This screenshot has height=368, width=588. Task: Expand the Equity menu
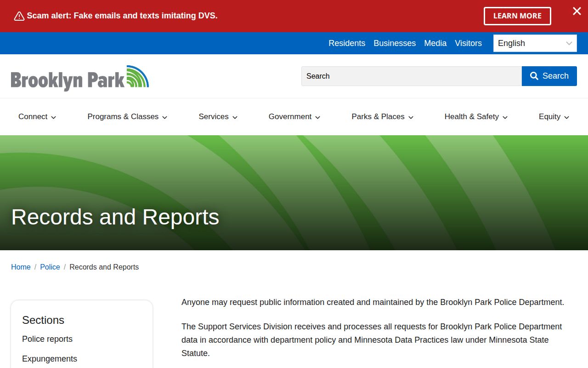point(554,117)
